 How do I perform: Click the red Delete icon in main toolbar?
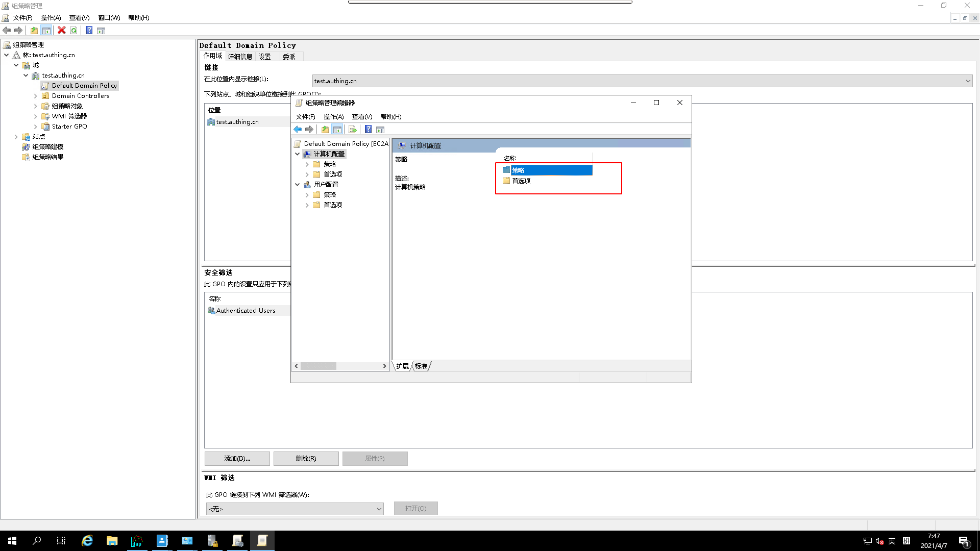(x=62, y=31)
